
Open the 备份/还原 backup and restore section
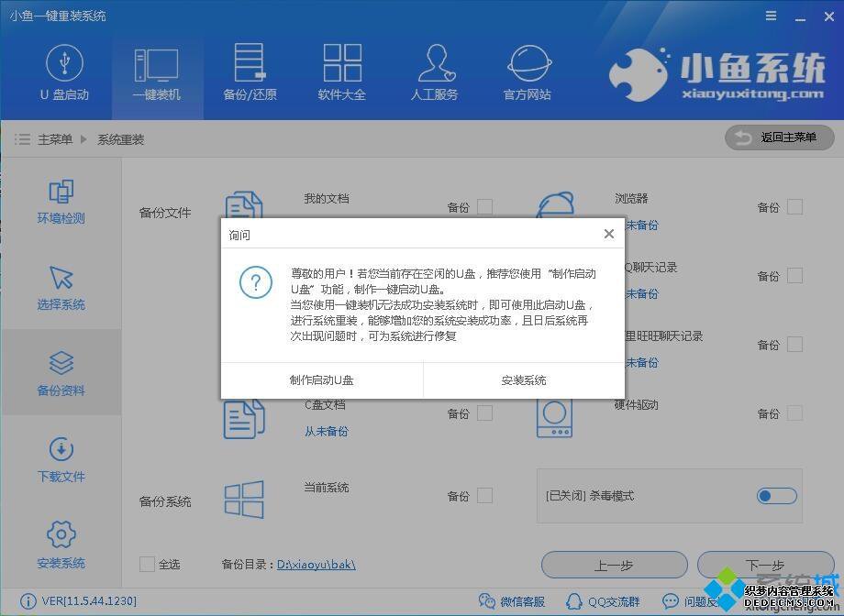[250, 73]
